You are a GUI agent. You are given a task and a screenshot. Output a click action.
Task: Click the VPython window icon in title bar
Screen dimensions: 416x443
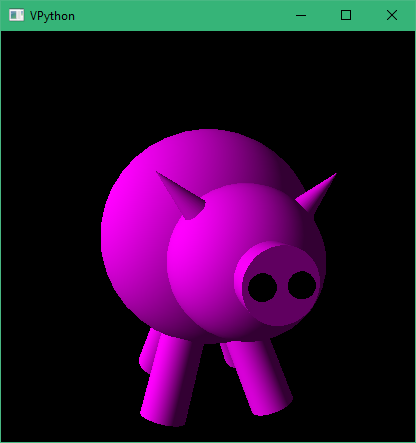[x=16, y=15]
